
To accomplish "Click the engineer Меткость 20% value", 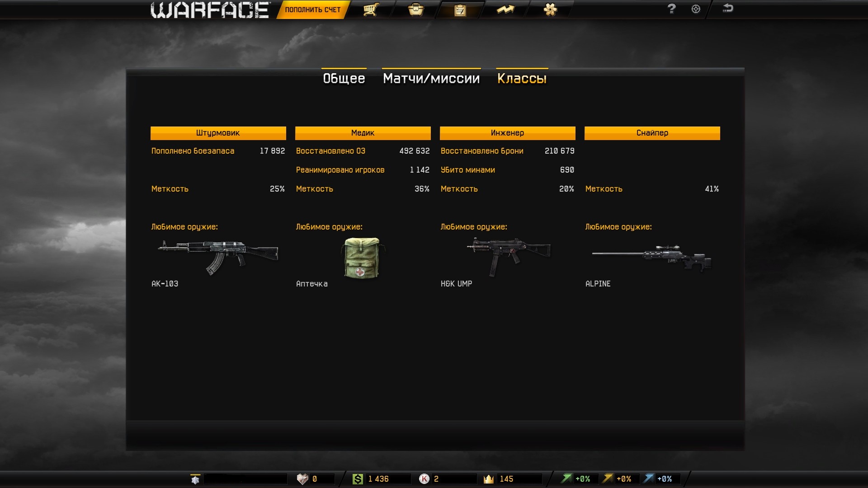I will pyautogui.click(x=566, y=189).
